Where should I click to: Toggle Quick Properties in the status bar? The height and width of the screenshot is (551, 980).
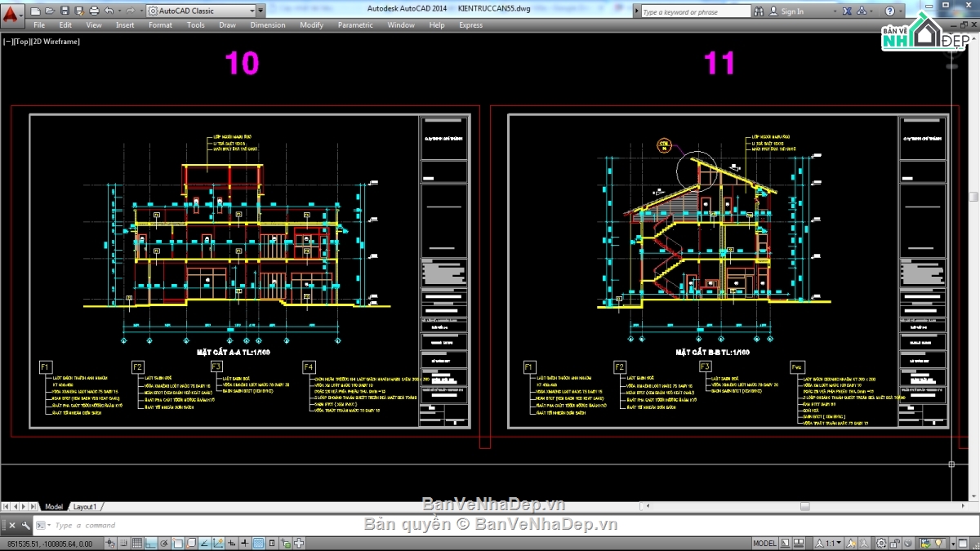[x=270, y=543]
